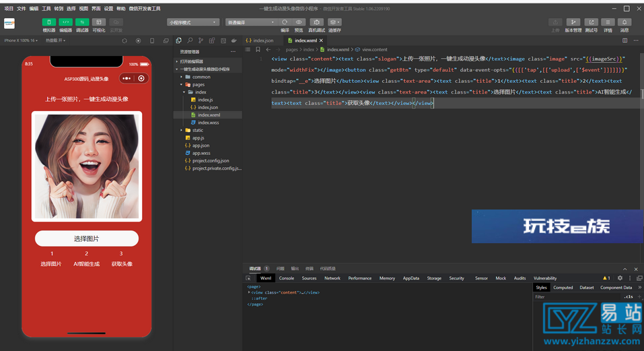Open the 普通编译 compile mode dropdown
Screen dimensions: 644x351
coord(251,22)
